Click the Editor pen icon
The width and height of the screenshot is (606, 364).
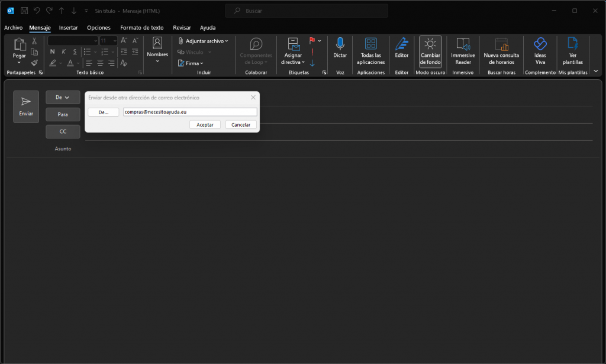[402, 44]
